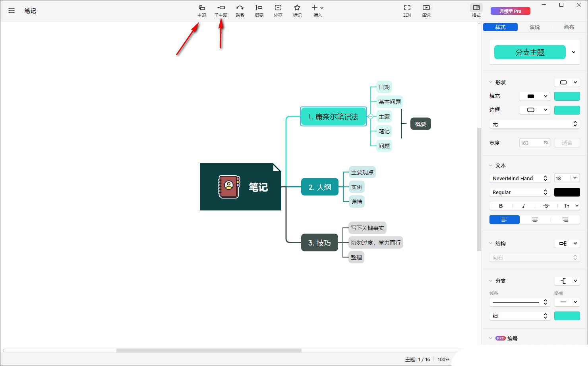
Task: Insert a 联系 relationship line
Action: (240, 11)
